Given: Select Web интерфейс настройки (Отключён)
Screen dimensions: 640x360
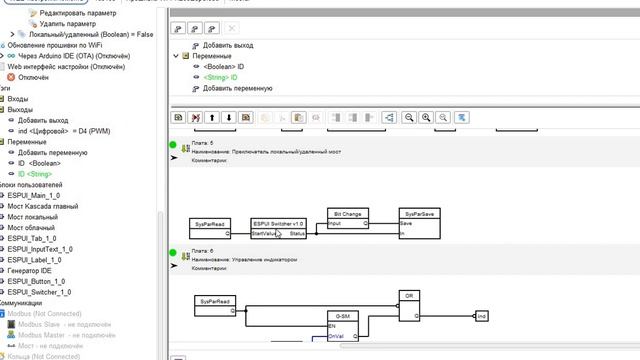Looking at the screenshot, I should tap(66, 67).
